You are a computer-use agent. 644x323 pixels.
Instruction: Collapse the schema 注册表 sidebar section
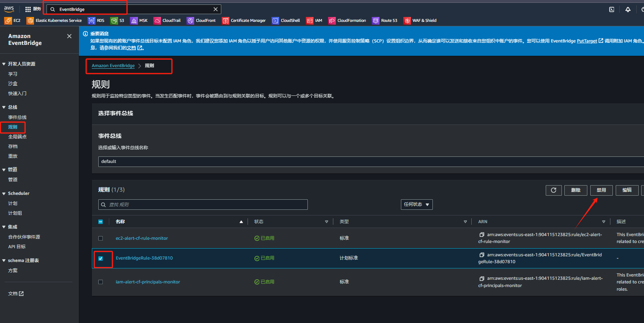click(x=4, y=260)
